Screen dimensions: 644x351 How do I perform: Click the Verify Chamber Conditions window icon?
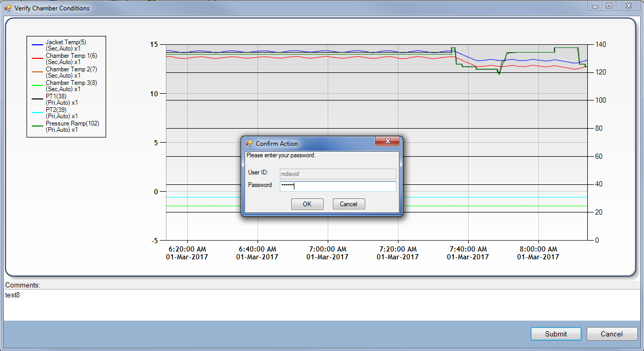coord(7,8)
